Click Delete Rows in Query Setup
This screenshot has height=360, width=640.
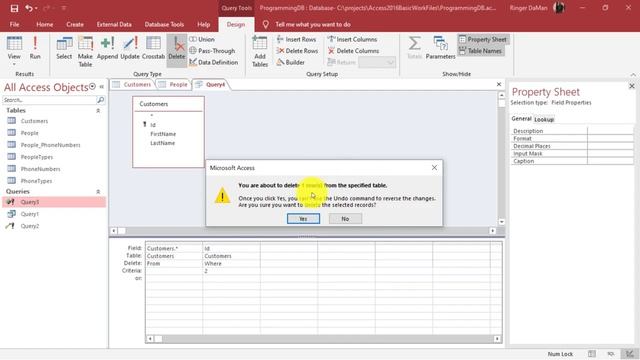[297, 51]
